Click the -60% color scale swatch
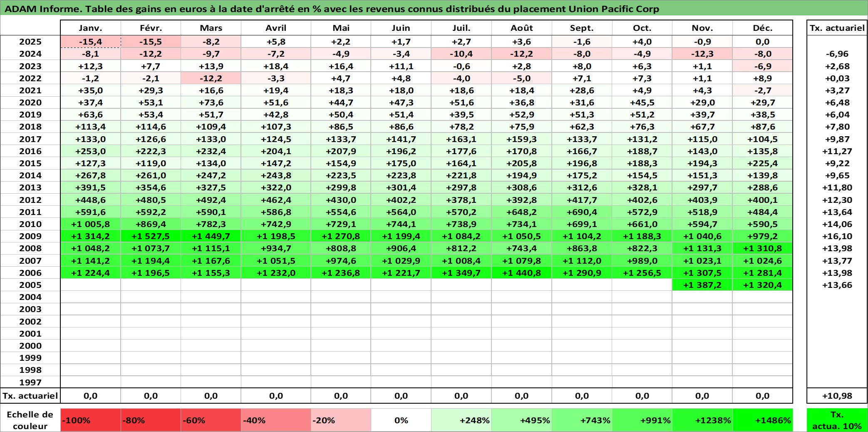This screenshot has height=432, width=868. [x=211, y=420]
